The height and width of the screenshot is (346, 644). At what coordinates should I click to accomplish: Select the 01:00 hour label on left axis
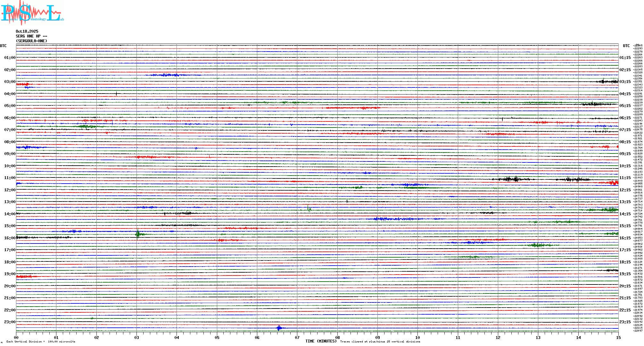point(10,58)
